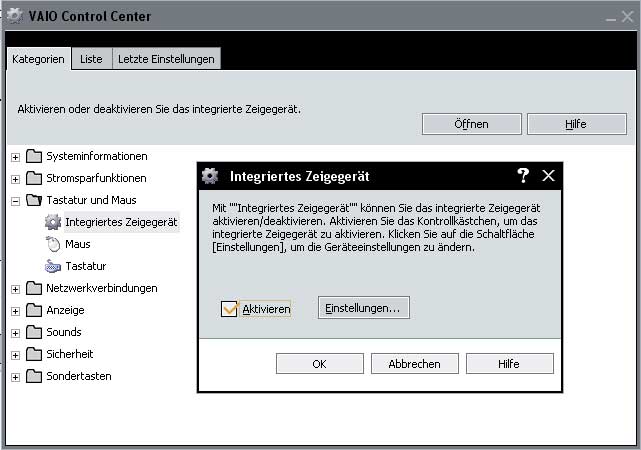Switch to the Kategorien tab
Screen dimensions: 641x450
pyautogui.click(x=38, y=59)
